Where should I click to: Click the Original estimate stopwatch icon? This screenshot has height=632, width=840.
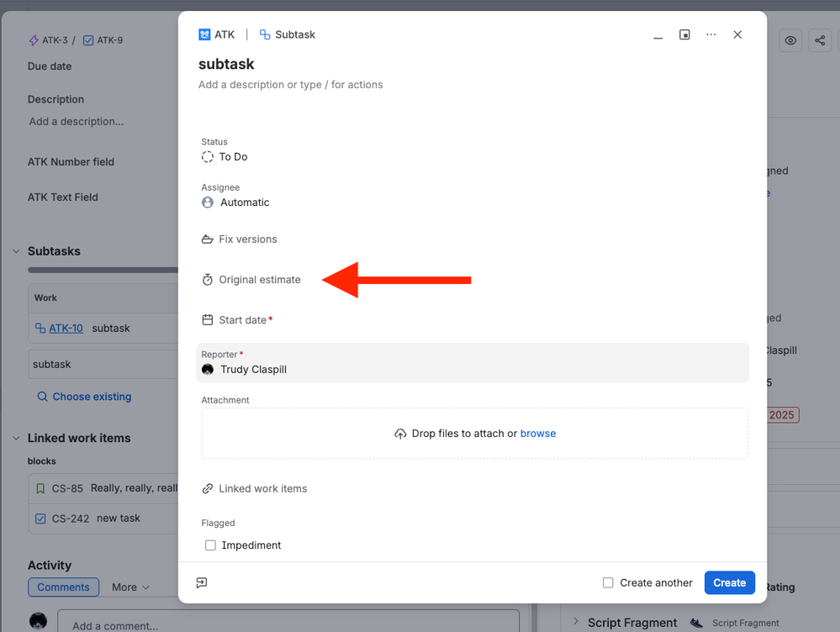tap(208, 280)
